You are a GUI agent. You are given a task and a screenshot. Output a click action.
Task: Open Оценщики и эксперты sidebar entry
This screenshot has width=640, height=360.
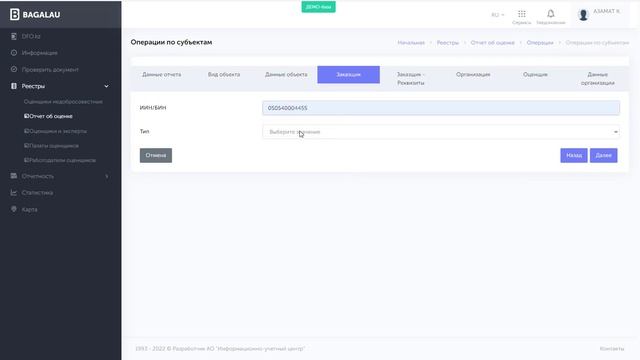(55, 131)
